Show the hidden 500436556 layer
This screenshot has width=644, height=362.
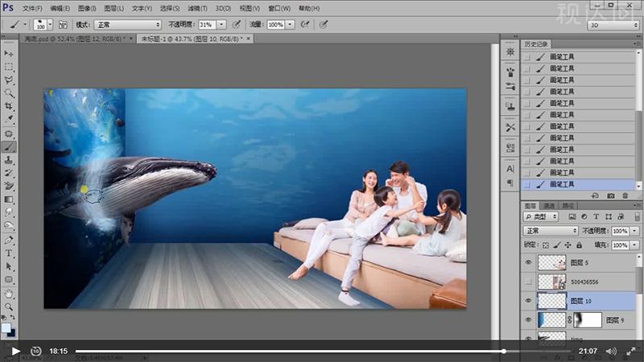(528, 282)
